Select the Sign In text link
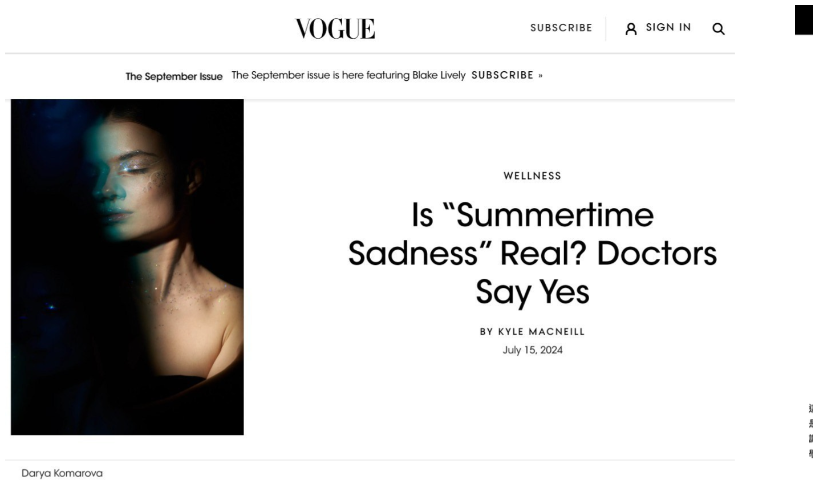This screenshot has width=829, height=486. 668,28
